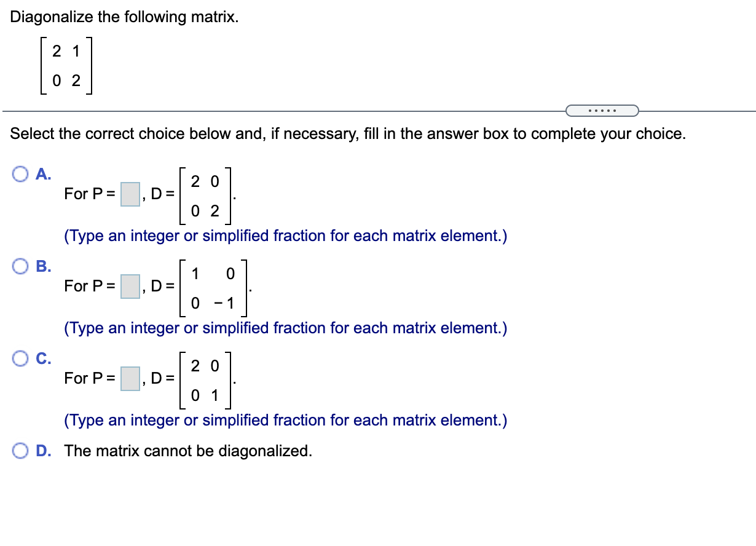Click the matrix shown in choice B
The width and height of the screenshot is (756, 546).
(213, 287)
